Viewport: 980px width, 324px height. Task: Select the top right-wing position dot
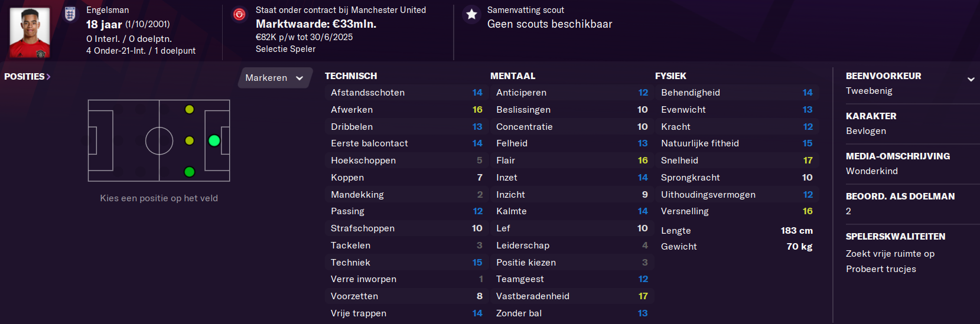190,109
